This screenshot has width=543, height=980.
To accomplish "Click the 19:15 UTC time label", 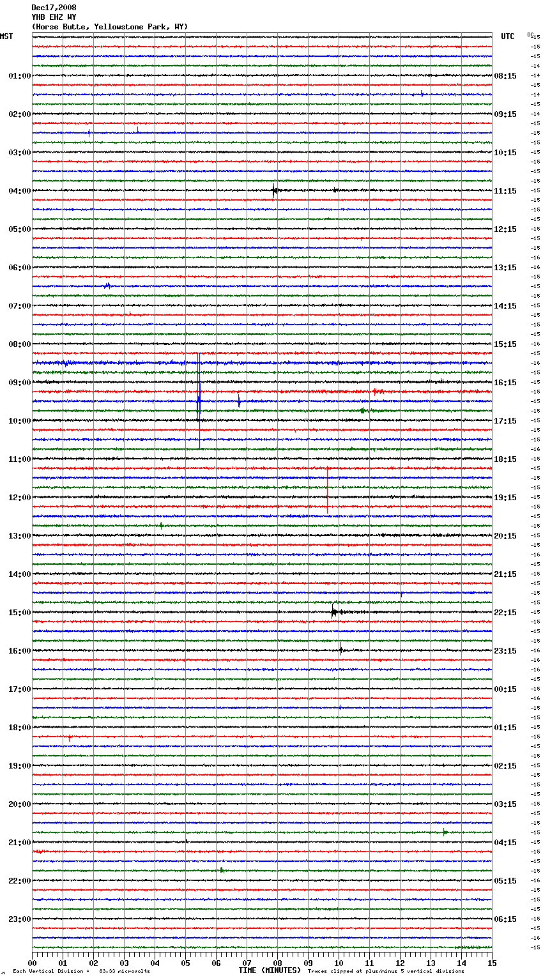I will 505,498.
